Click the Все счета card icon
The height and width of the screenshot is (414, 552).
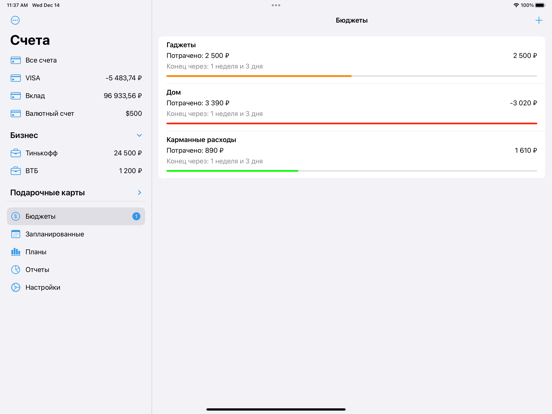[x=15, y=61]
